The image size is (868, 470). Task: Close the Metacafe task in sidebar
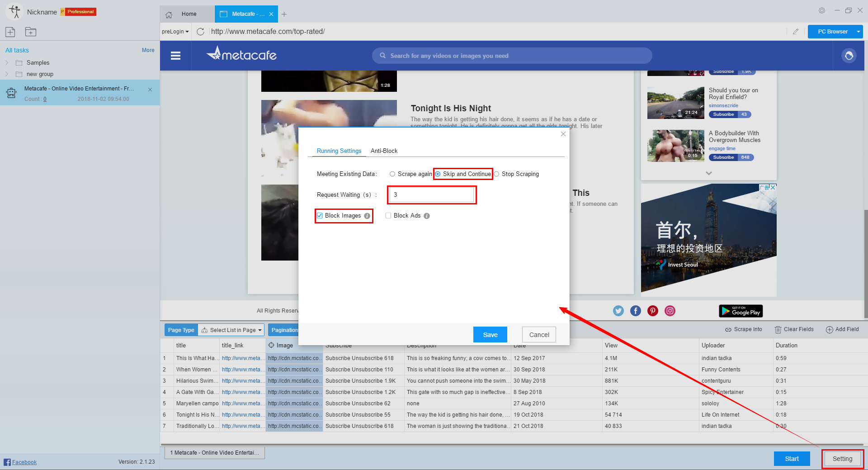pyautogui.click(x=150, y=90)
